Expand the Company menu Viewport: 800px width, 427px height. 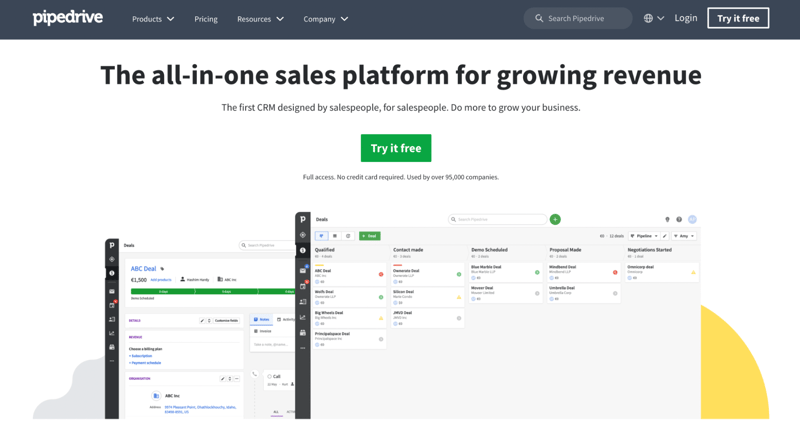326,19
